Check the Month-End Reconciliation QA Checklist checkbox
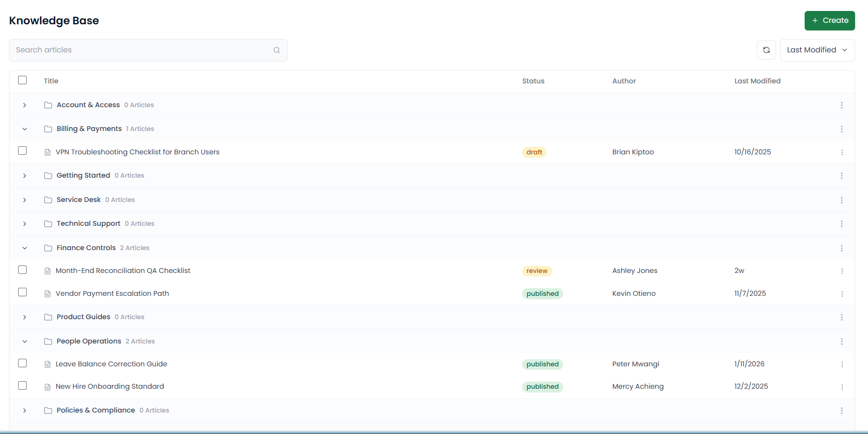Viewport: 868px width, 434px height. tap(22, 270)
